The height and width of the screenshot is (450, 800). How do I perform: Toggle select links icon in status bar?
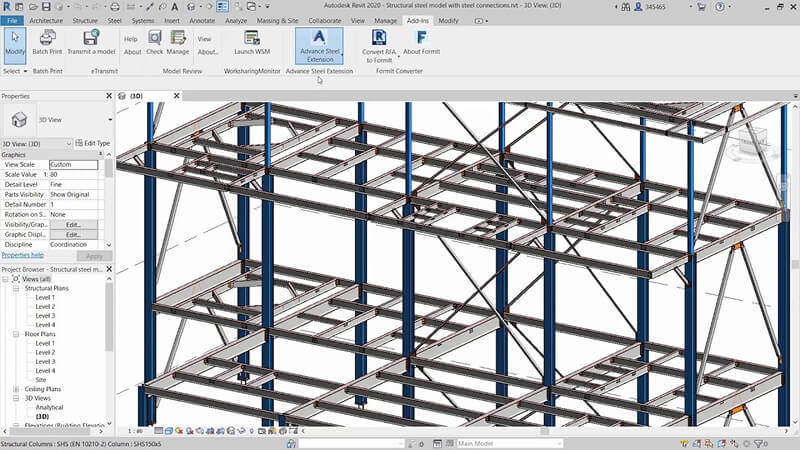click(684, 444)
